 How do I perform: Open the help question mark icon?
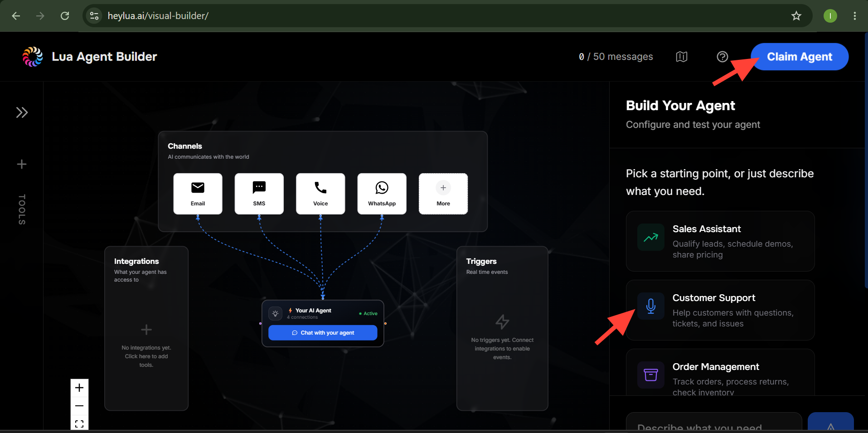pos(722,57)
